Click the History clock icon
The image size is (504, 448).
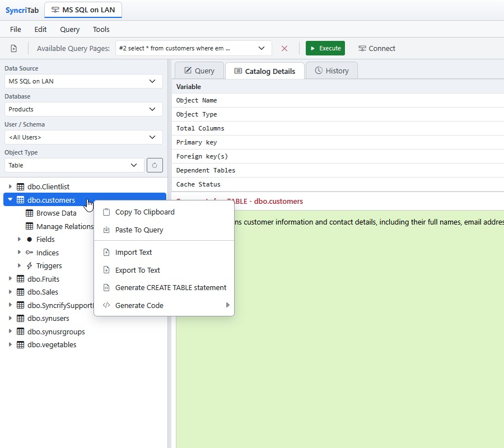coord(319,71)
